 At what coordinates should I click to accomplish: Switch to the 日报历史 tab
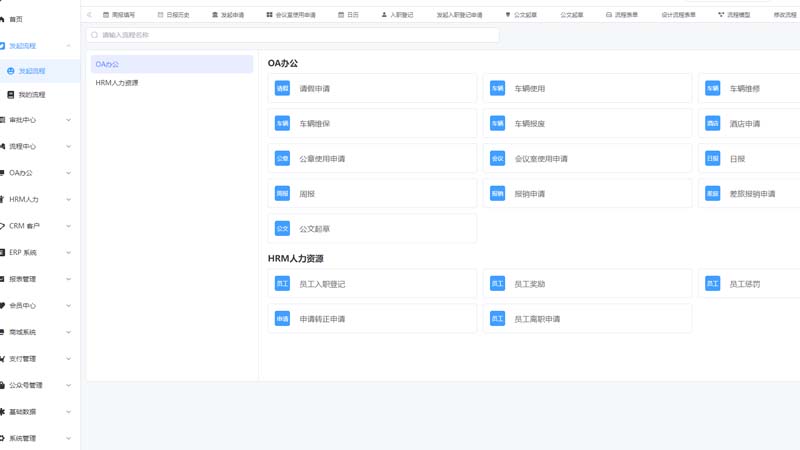pyautogui.click(x=173, y=15)
